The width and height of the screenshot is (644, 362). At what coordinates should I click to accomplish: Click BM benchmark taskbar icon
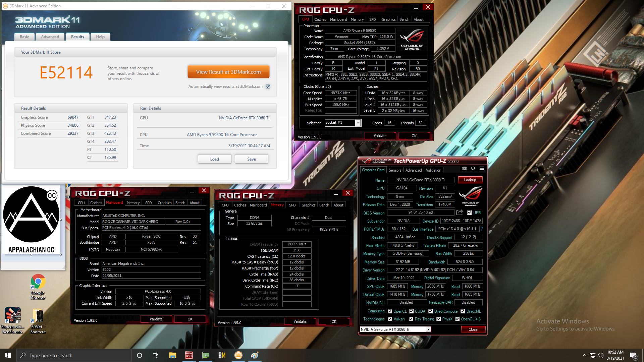pos(222,355)
